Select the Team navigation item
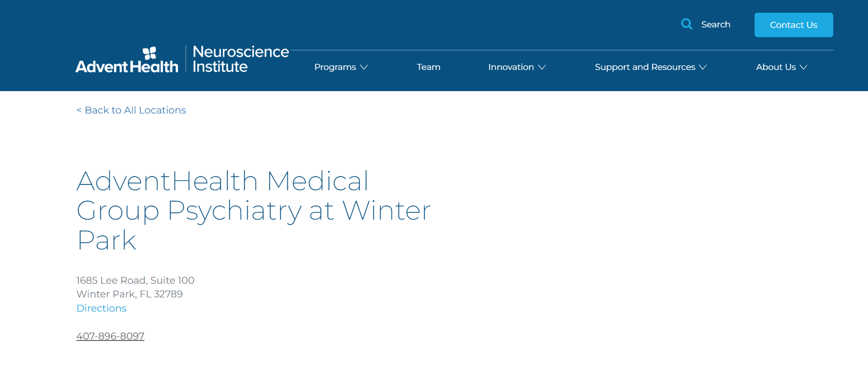 [x=428, y=67]
